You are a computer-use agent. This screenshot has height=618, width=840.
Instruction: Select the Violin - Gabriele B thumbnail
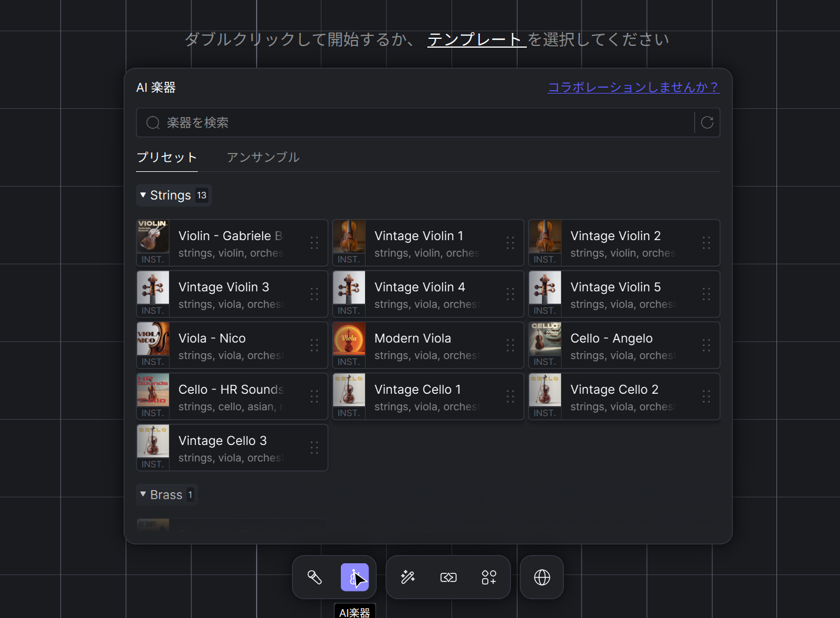pos(153,236)
